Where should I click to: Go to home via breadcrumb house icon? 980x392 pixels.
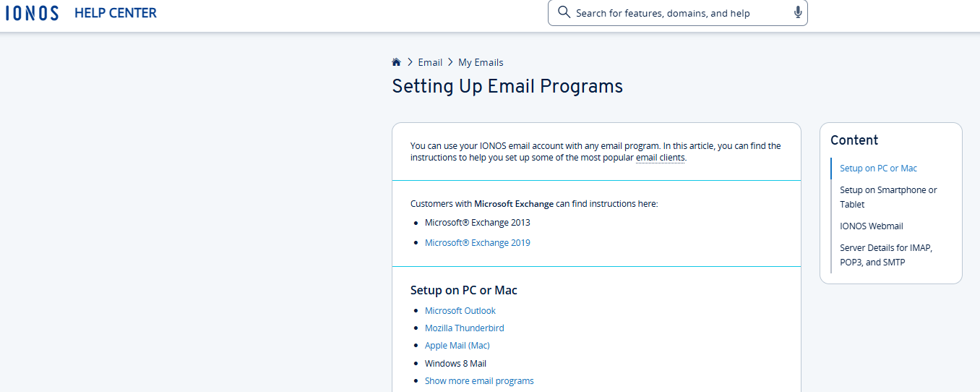(396, 62)
